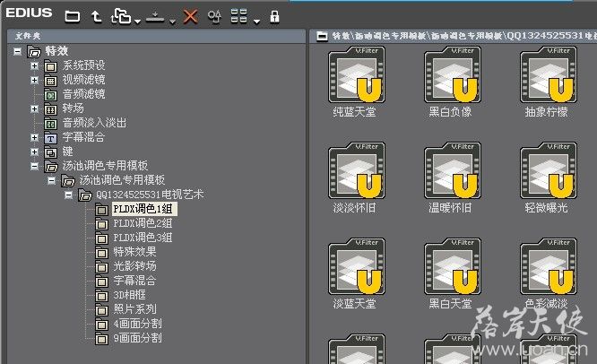The height and width of the screenshot is (364, 597).
Task: Click the 视频滤镜 filmstrip icon
Action: tap(50, 81)
